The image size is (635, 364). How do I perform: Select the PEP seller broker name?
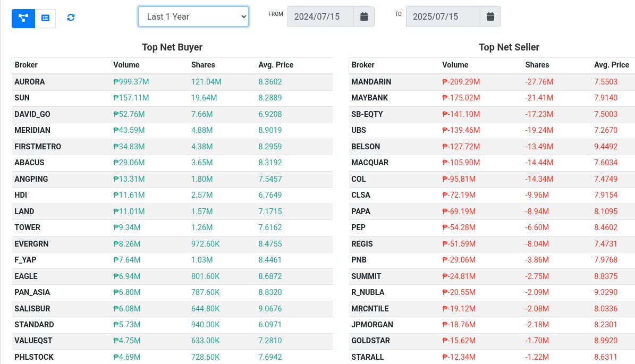point(358,227)
